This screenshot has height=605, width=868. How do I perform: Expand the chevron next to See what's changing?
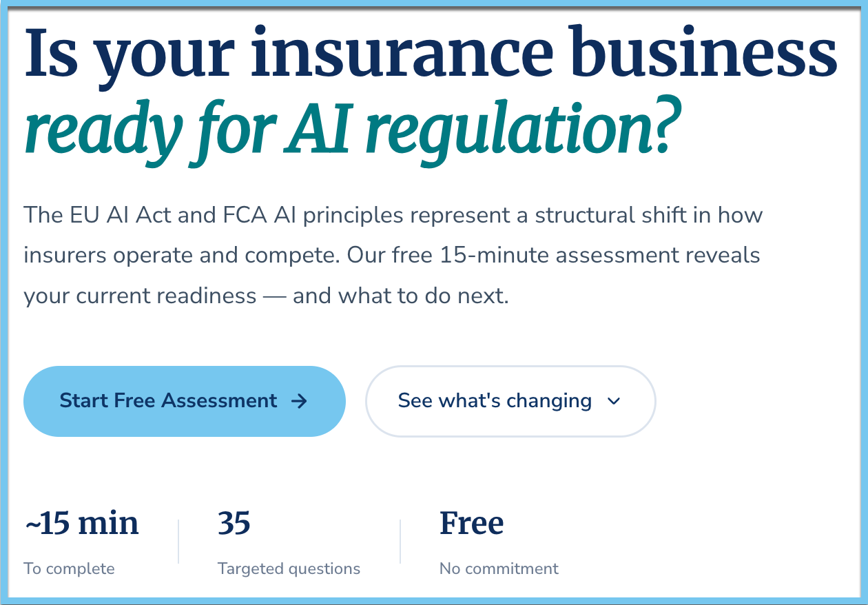pos(614,401)
